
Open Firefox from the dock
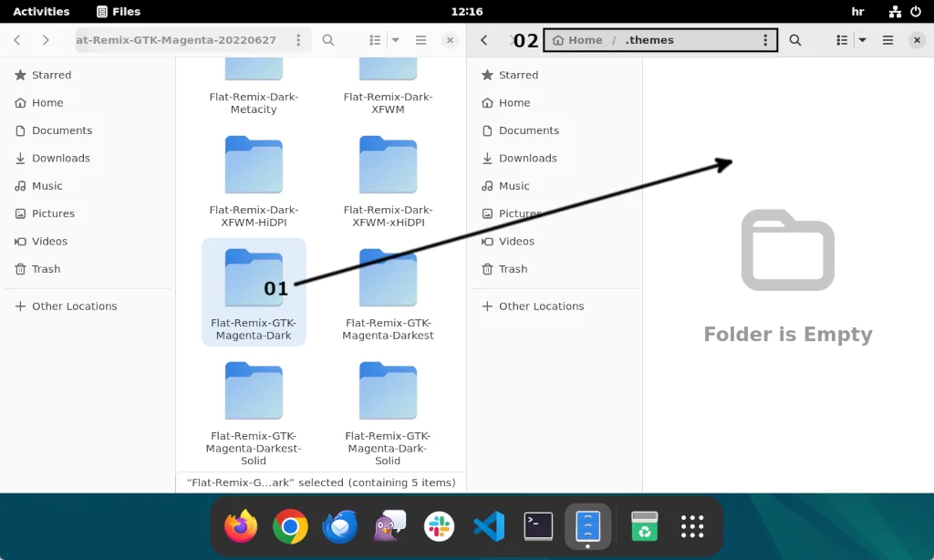click(x=240, y=526)
